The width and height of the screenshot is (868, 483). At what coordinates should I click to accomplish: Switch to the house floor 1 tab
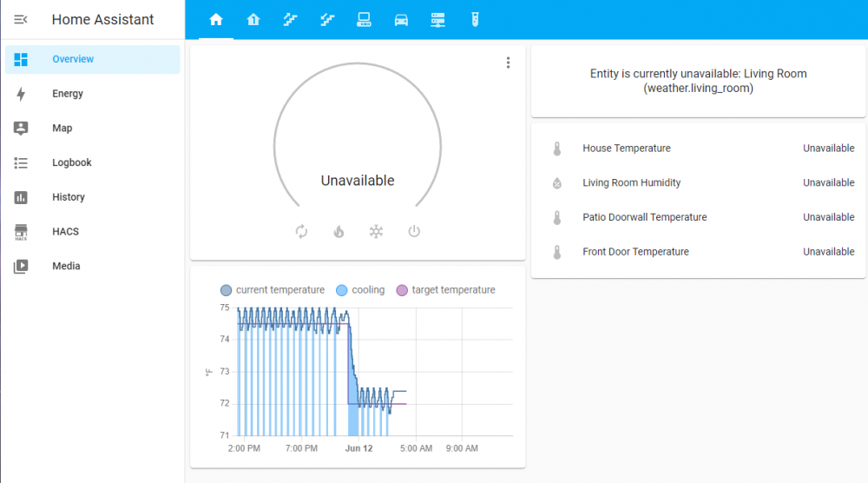pyautogui.click(x=253, y=20)
